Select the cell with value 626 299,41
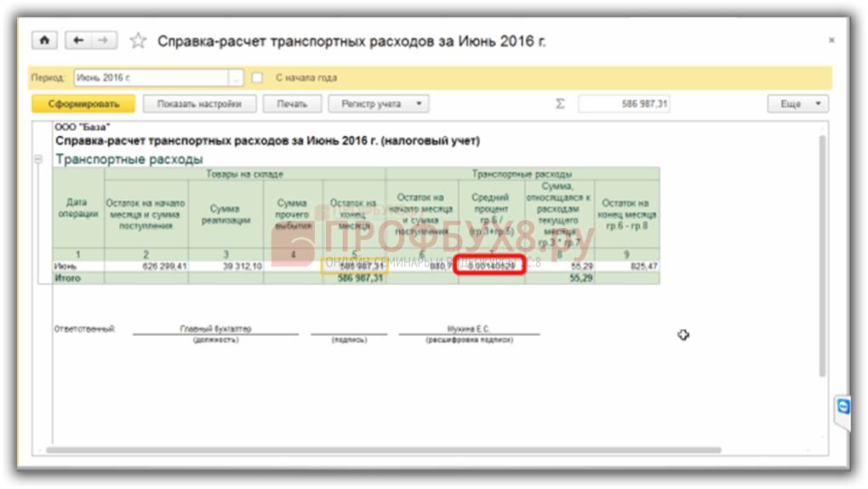The height and width of the screenshot is (489, 868). [146, 266]
